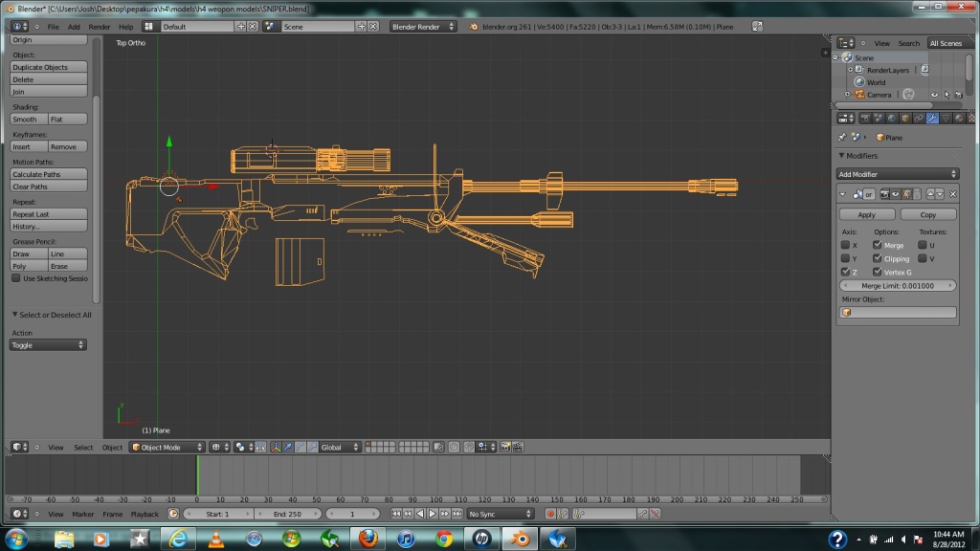Collapse Select or Deselect All panel
This screenshot has height=551, width=980.
[x=15, y=315]
